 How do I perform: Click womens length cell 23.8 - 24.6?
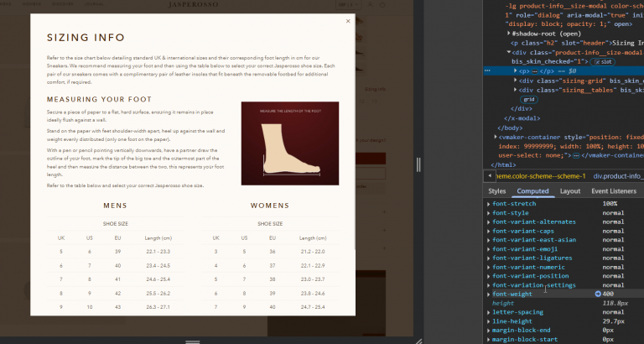pos(313,294)
